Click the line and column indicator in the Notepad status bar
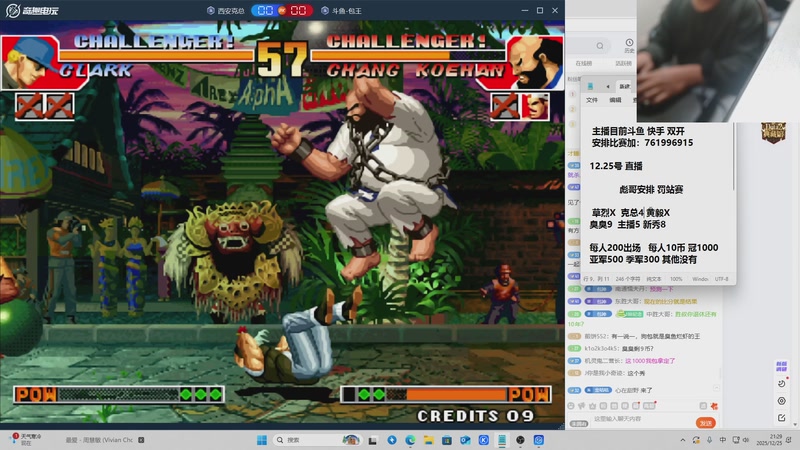 pyautogui.click(x=596, y=279)
